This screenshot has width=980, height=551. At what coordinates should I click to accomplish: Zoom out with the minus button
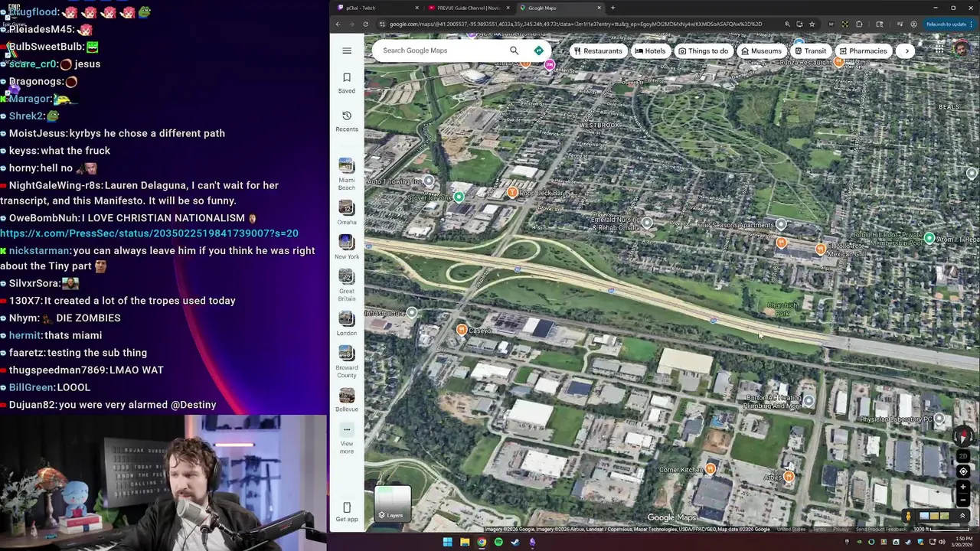pyautogui.click(x=963, y=500)
